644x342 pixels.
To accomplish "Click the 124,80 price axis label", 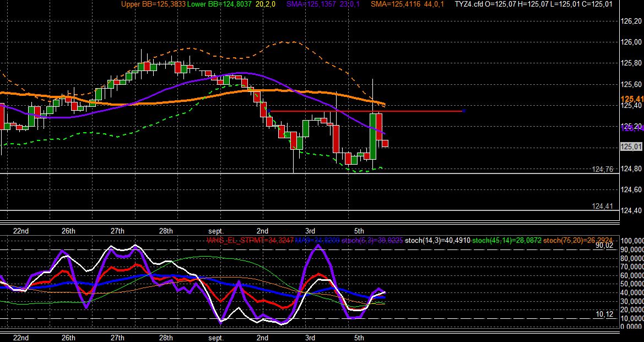I will click(632, 169).
